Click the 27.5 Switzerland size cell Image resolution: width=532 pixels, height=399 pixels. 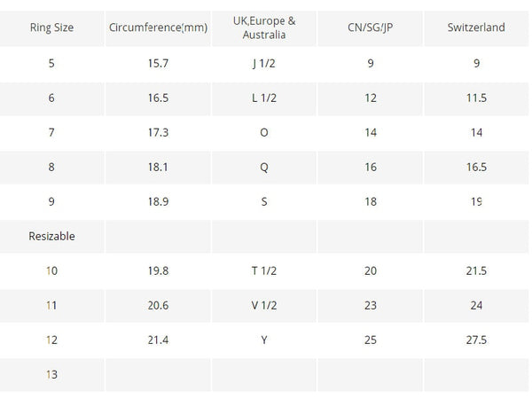click(477, 340)
